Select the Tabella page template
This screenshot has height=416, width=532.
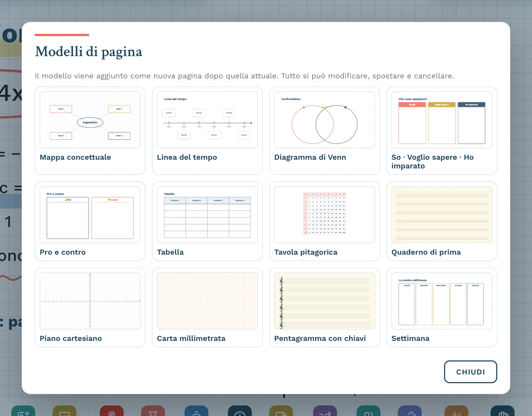(x=207, y=221)
